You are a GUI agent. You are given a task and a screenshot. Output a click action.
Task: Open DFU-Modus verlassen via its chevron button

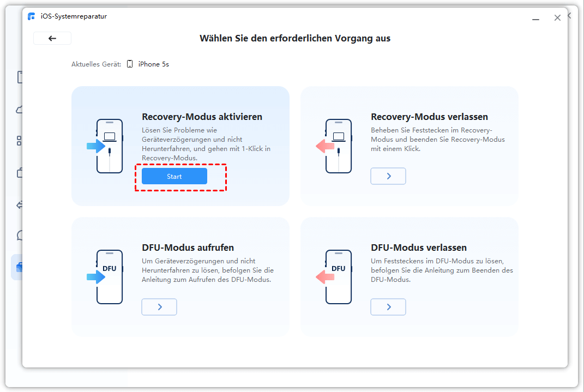click(388, 307)
